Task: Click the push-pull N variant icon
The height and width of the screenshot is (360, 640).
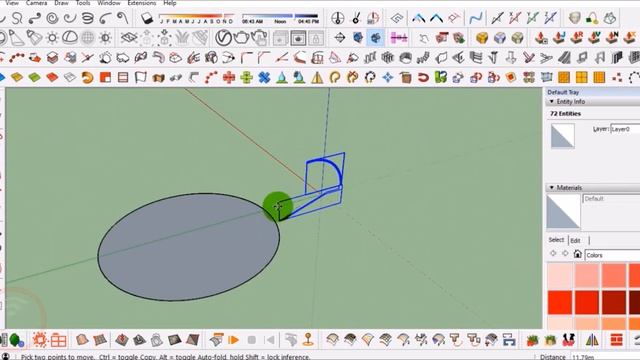Action: tap(611, 38)
